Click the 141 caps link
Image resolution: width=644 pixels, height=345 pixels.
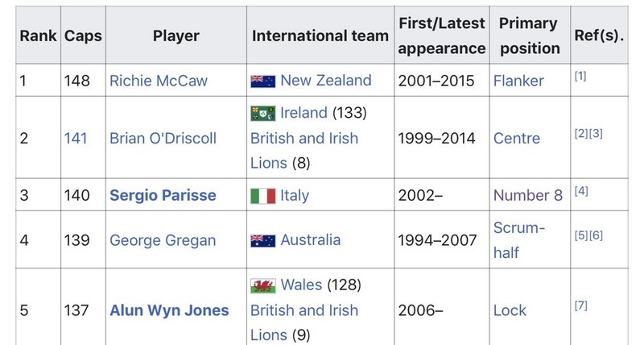point(76,138)
